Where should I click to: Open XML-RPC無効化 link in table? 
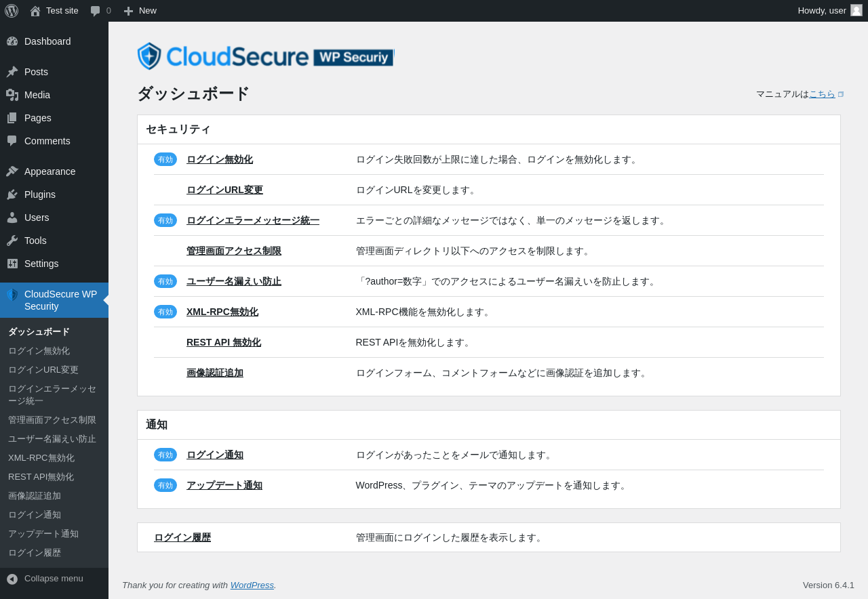[222, 312]
